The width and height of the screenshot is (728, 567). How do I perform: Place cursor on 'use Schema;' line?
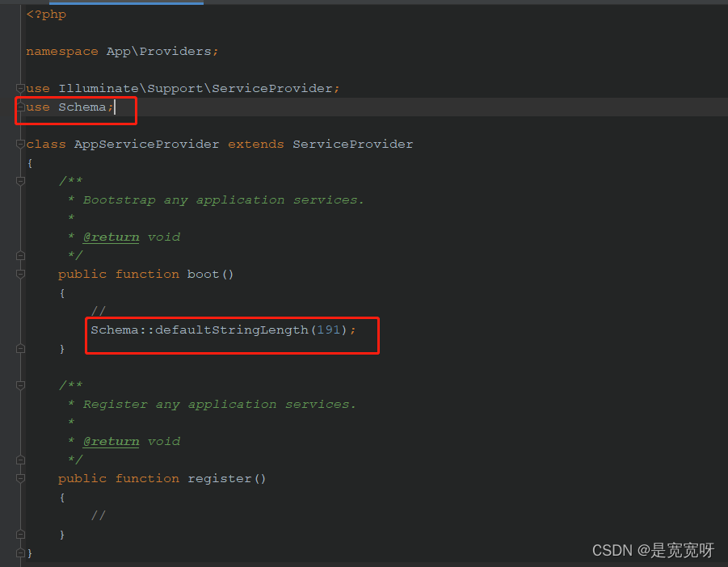[69, 107]
